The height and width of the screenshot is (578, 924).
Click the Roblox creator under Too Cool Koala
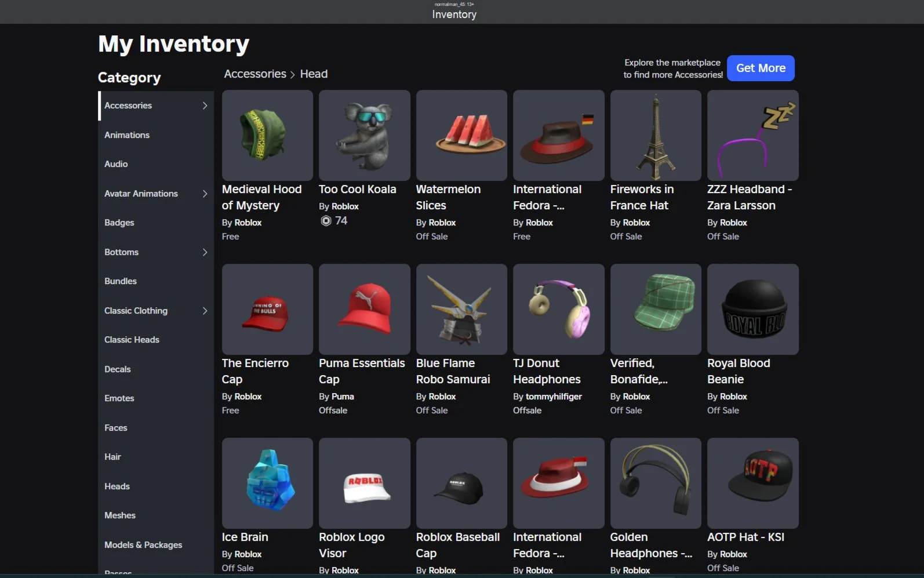(x=345, y=206)
